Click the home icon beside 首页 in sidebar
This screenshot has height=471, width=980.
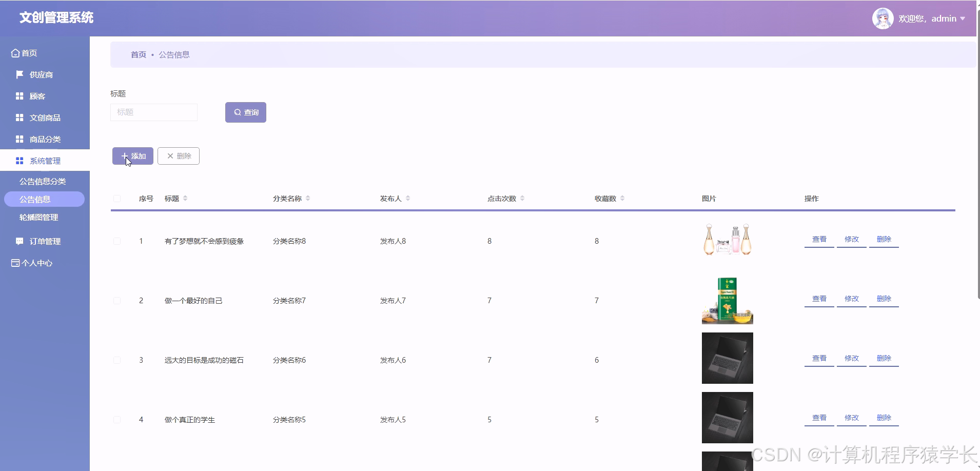[15, 53]
